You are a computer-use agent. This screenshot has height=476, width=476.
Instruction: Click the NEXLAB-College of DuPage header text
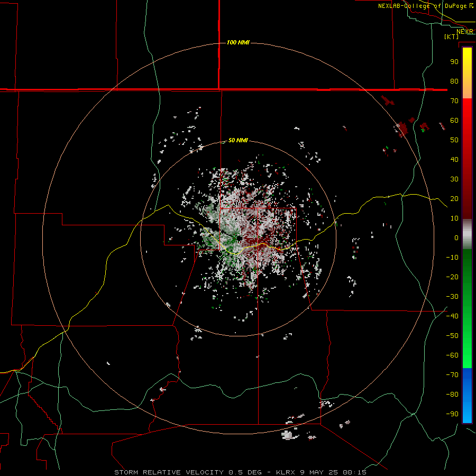(x=425, y=6)
